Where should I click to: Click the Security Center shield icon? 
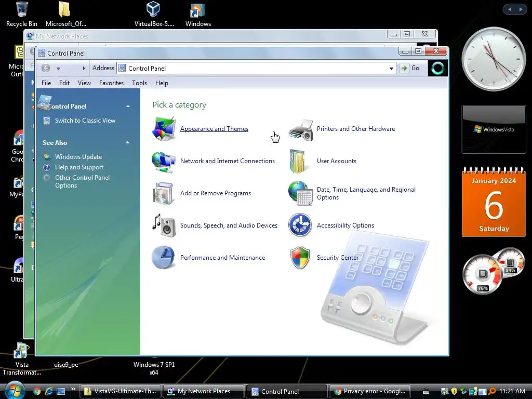[300, 257]
